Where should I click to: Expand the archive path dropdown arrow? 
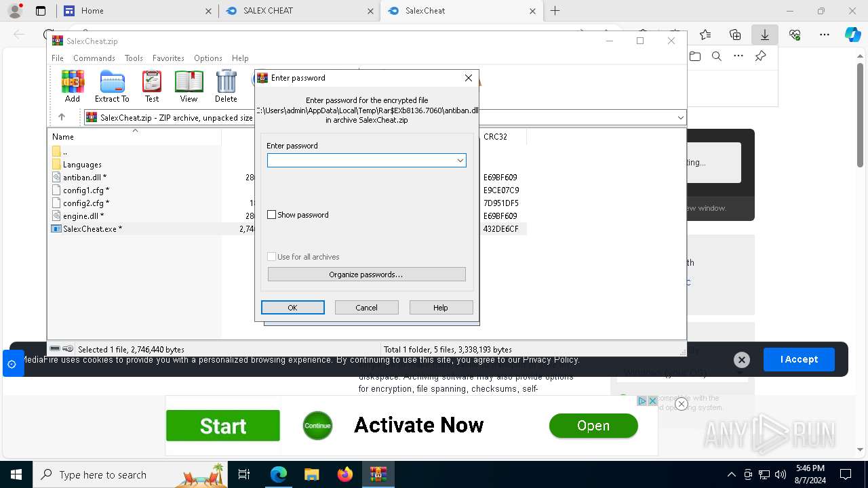[680, 117]
